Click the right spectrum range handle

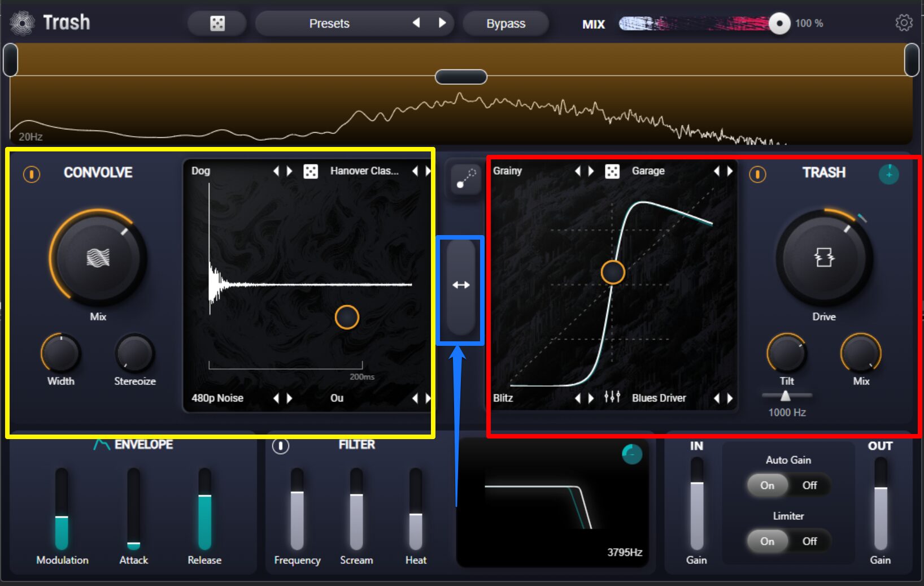[912, 59]
